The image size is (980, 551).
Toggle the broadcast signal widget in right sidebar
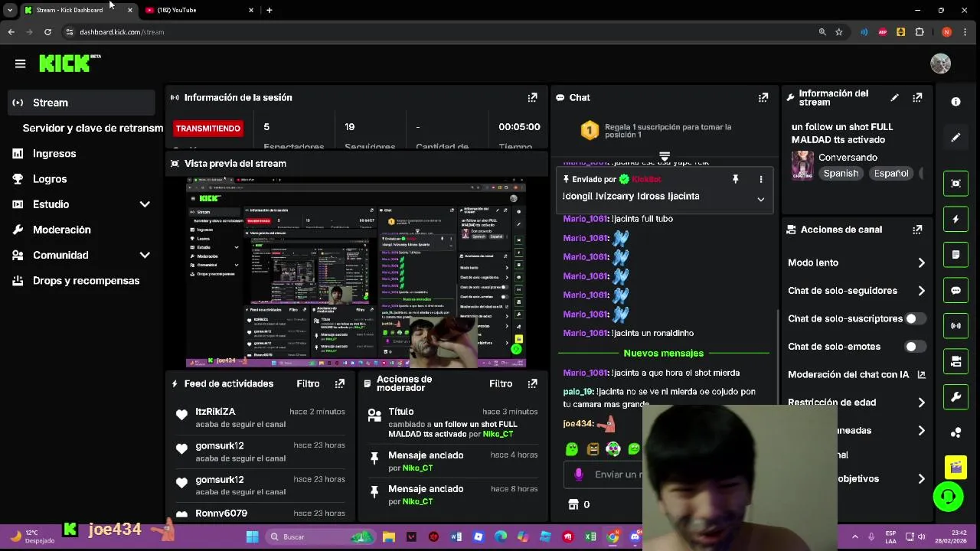[955, 326]
